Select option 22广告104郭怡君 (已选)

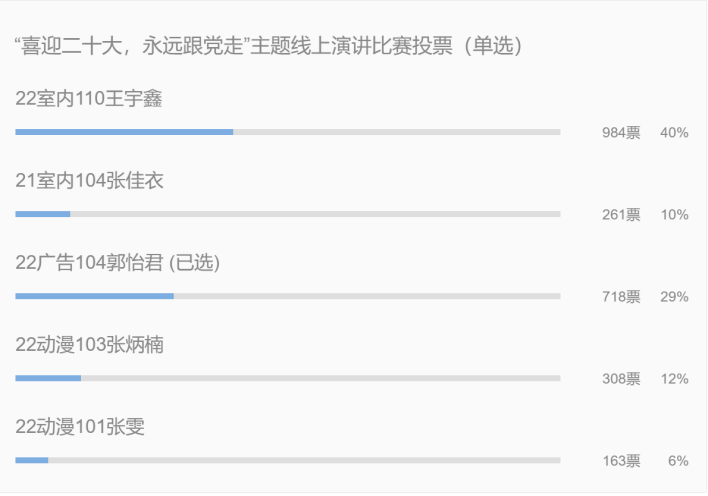[118, 262]
